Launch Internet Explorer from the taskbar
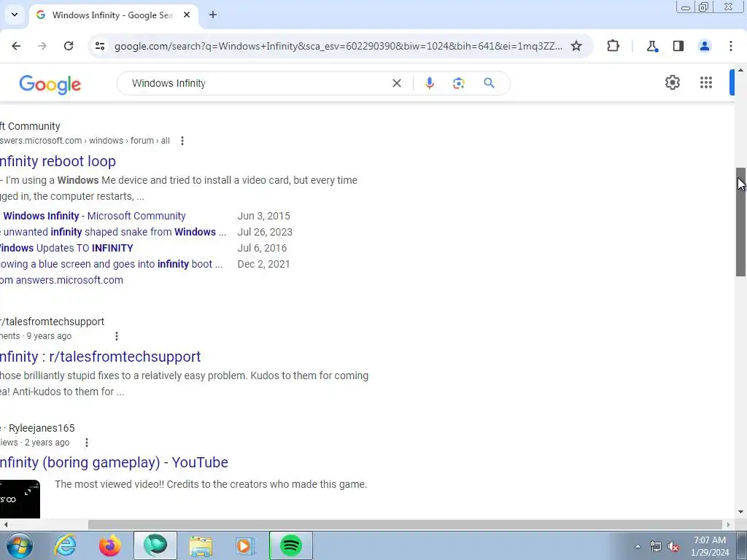Screen dimensions: 747x560 click(x=65, y=545)
